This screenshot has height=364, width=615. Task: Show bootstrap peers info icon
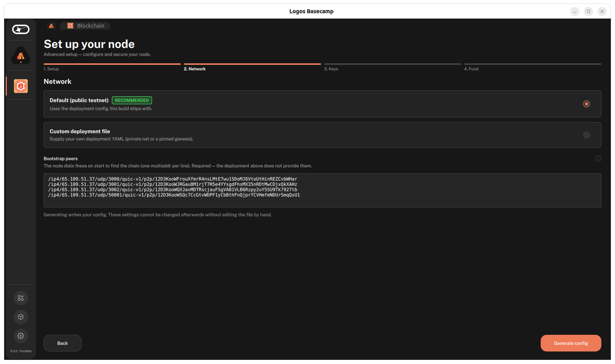click(598, 158)
